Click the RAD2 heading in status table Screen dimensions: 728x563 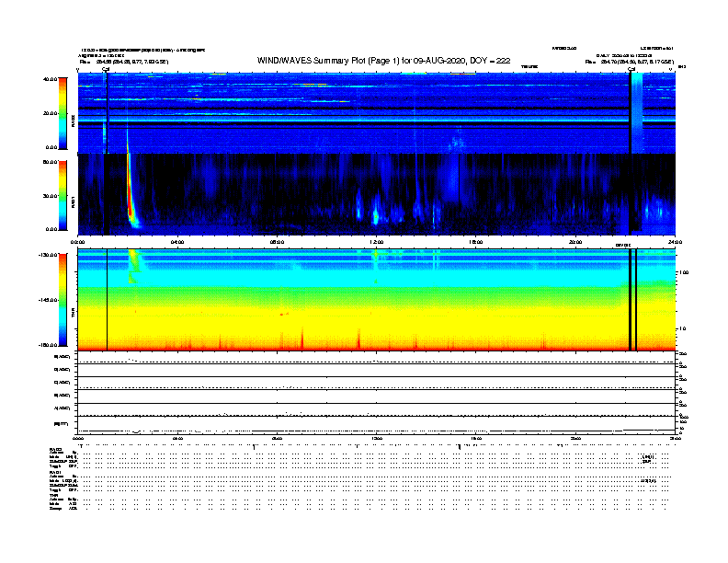click(56, 449)
